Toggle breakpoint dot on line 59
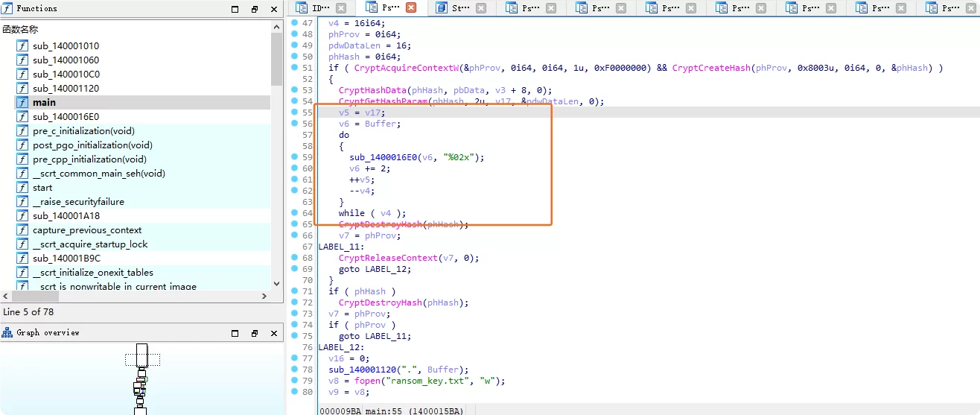This screenshot has width=980, height=415. pyautogui.click(x=295, y=157)
